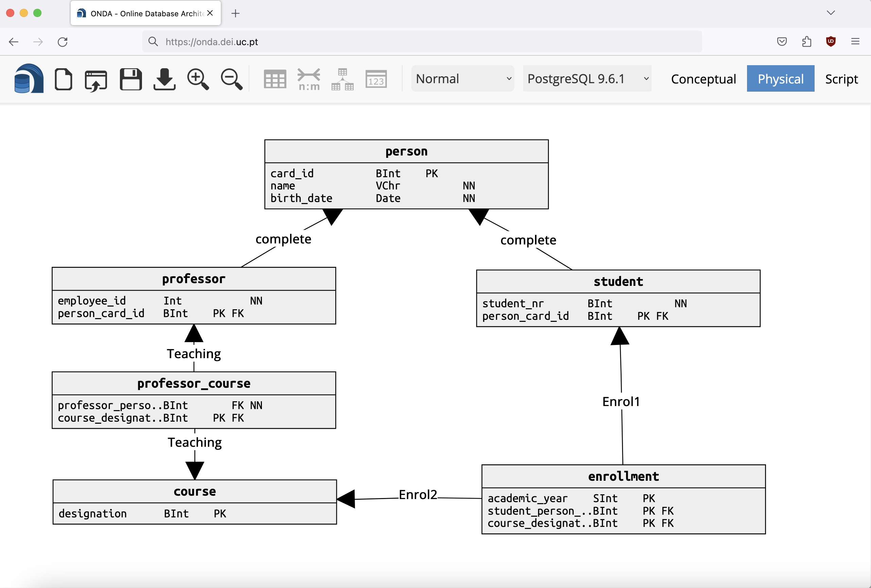This screenshot has height=588, width=871.
Task: Select the add table tool icon
Action: [275, 79]
